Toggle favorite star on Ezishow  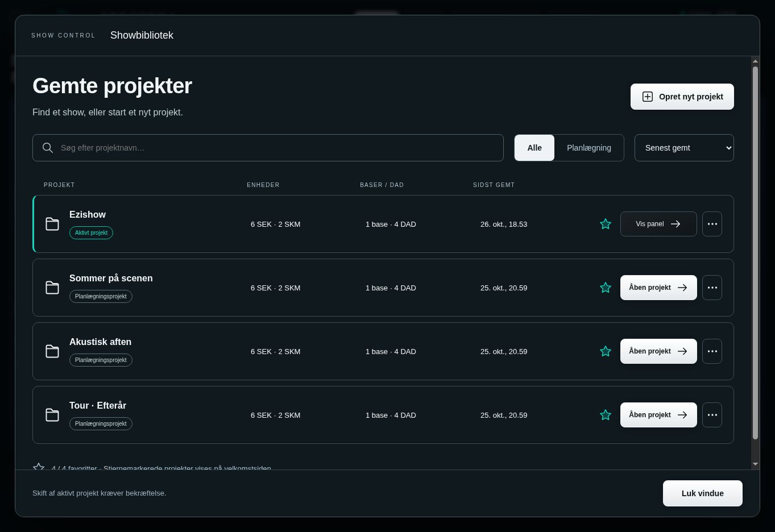[x=606, y=224]
